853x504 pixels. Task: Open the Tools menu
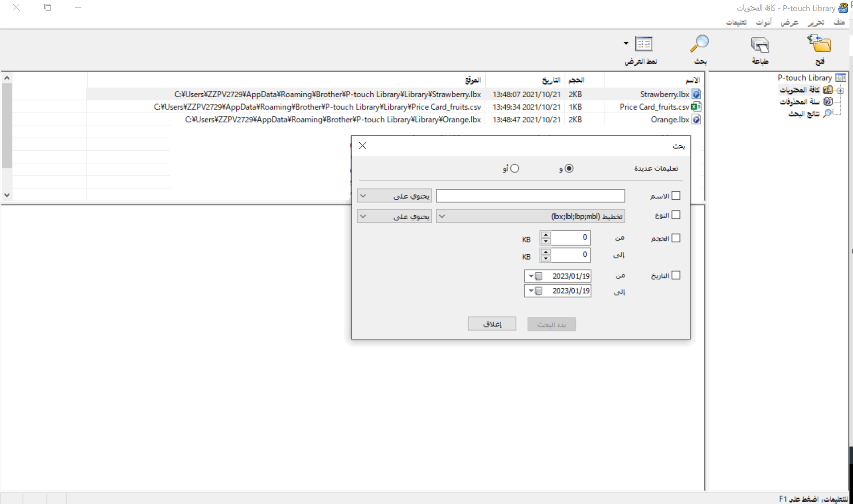[x=763, y=22]
